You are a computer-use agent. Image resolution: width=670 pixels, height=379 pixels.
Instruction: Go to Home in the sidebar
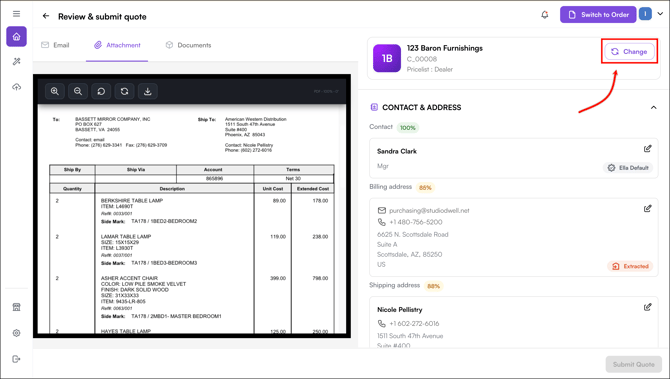click(x=16, y=37)
